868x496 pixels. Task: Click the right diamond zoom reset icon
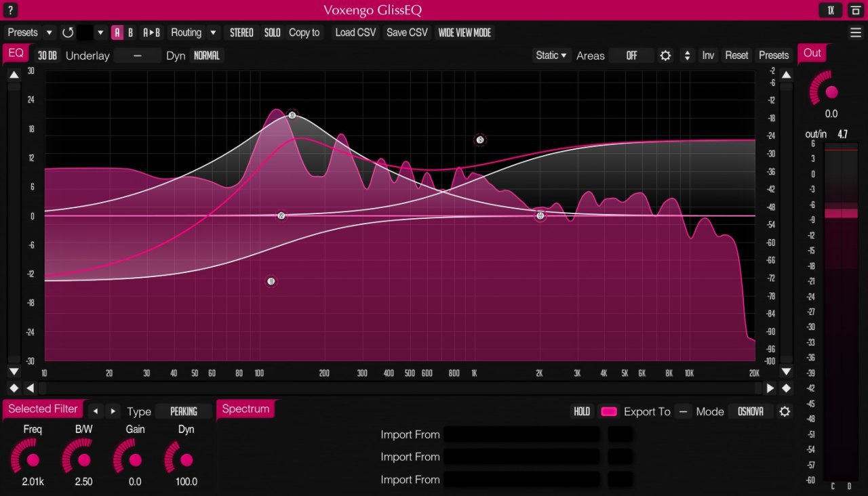click(x=786, y=388)
